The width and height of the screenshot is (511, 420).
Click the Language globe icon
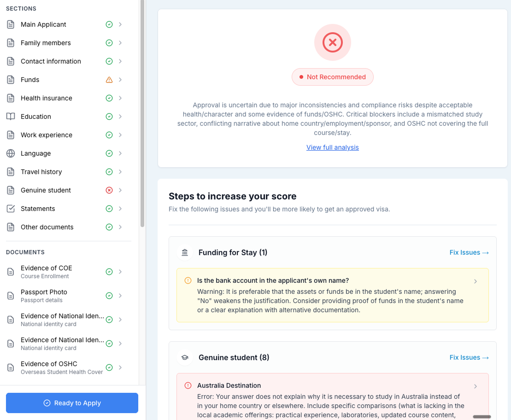tap(10, 153)
